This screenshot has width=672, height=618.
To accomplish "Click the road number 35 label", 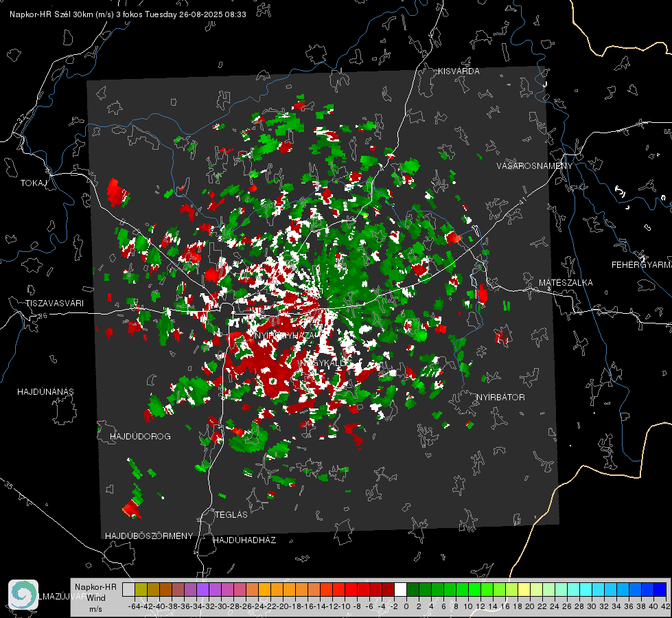I will point(10,485).
